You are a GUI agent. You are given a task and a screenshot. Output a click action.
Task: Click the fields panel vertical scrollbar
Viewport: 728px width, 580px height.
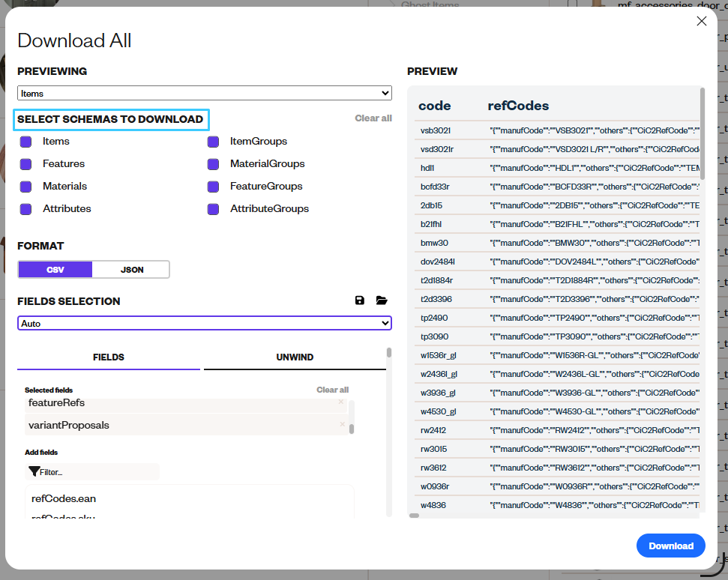pyautogui.click(x=389, y=353)
